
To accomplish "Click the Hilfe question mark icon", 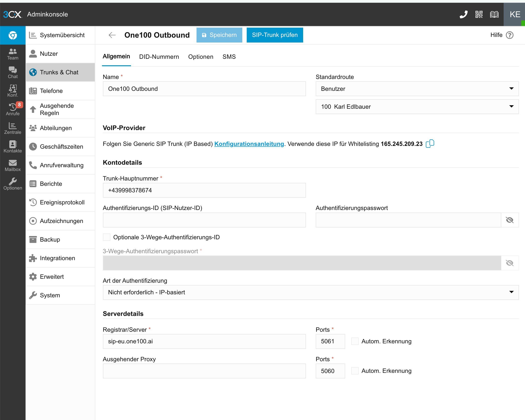I will pos(509,35).
